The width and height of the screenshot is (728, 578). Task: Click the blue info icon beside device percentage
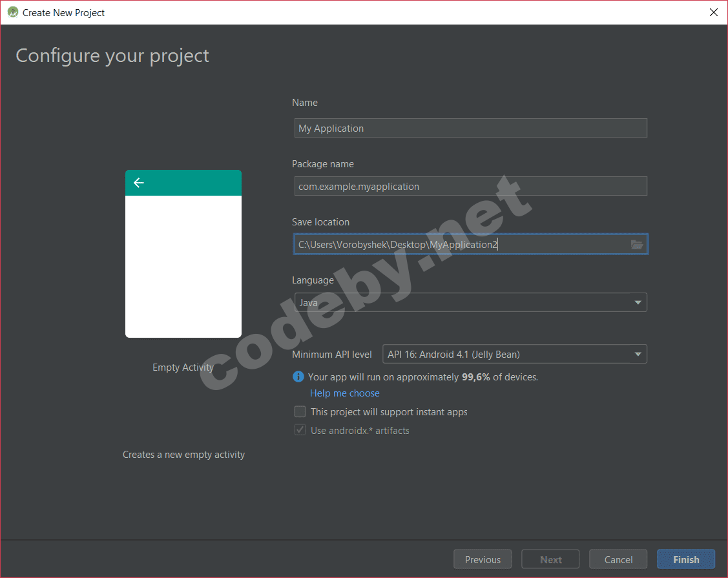click(x=298, y=377)
